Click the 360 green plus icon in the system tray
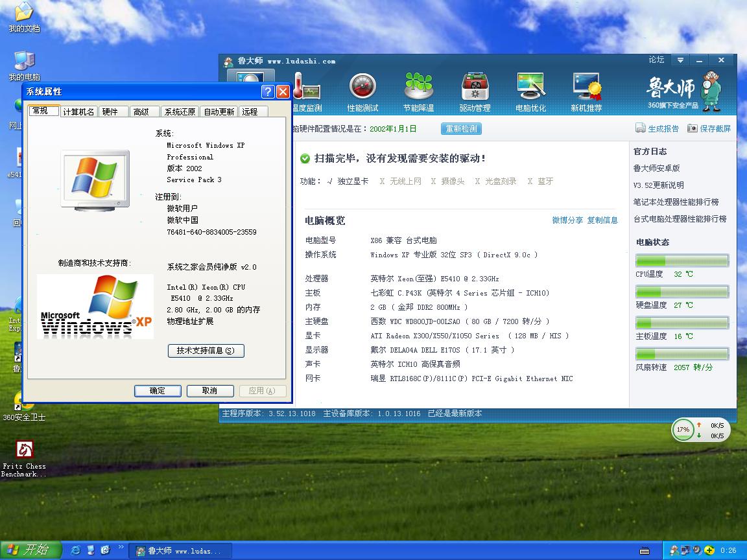 709,550
